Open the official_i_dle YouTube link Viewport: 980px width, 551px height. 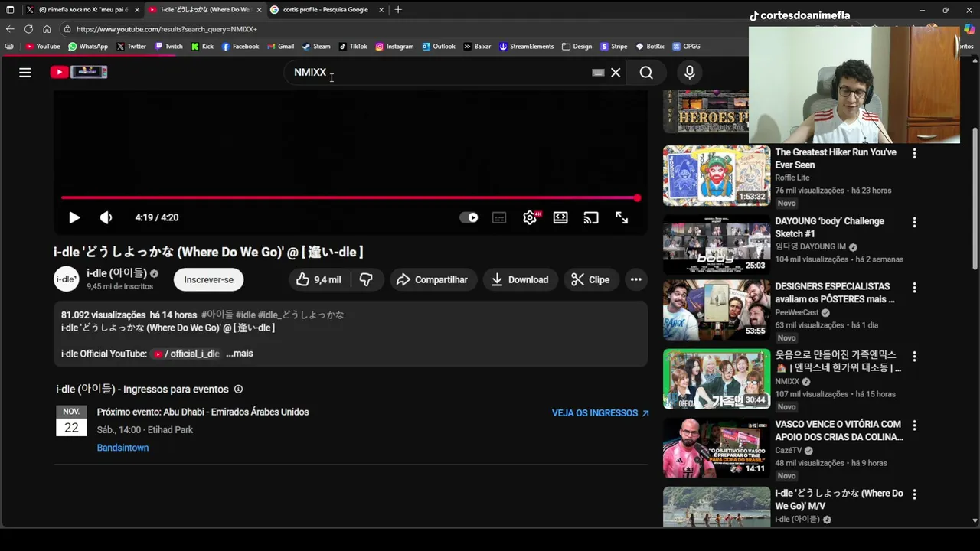pos(187,354)
